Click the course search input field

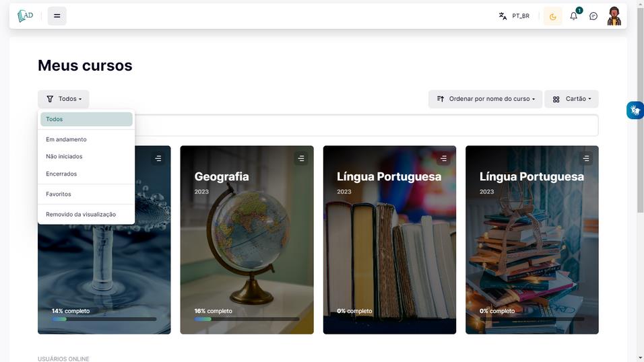[x=366, y=125]
